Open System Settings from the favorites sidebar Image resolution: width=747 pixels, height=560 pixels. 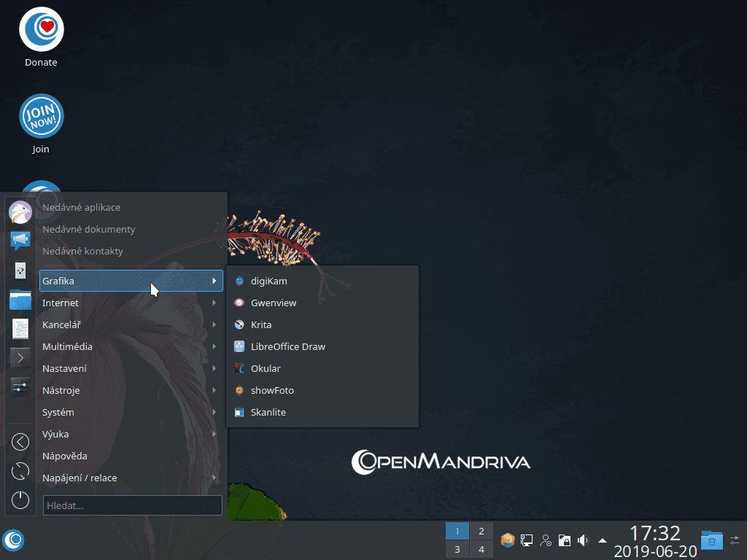[x=20, y=386]
